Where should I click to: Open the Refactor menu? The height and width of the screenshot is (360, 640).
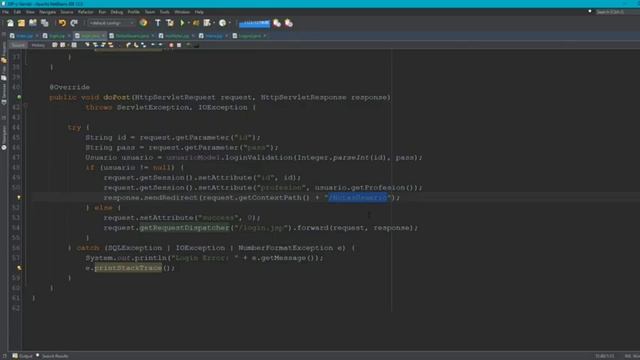[x=86, y=12]
